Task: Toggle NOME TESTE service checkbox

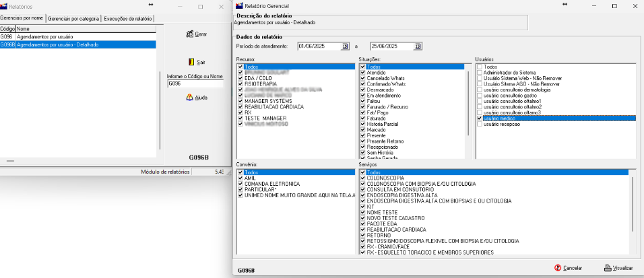Action: click(362, 212)
